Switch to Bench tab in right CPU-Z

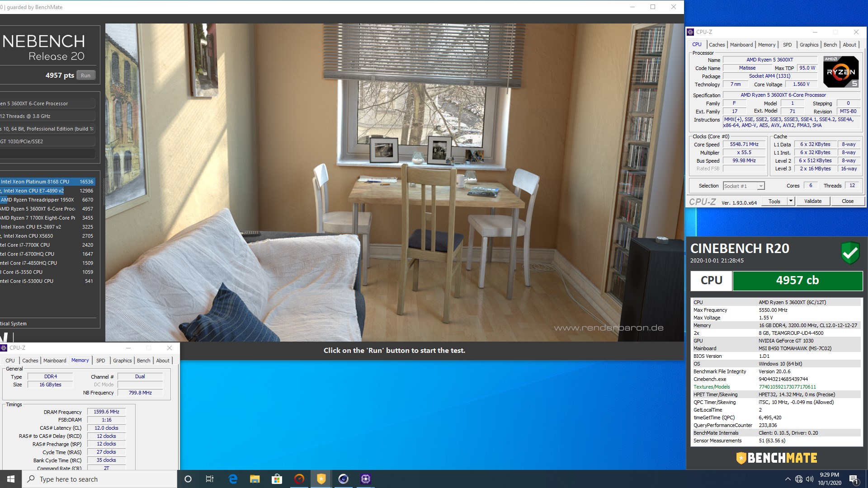click(830, 45)
